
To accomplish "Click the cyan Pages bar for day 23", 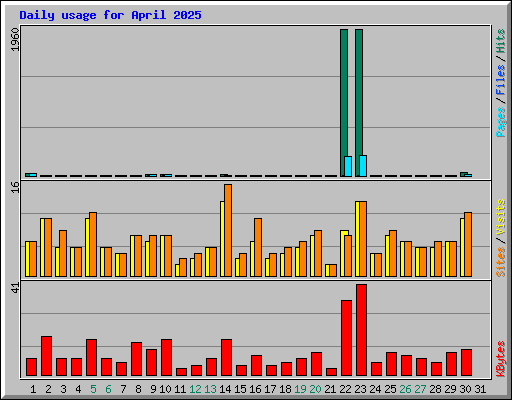I will 363,166.
